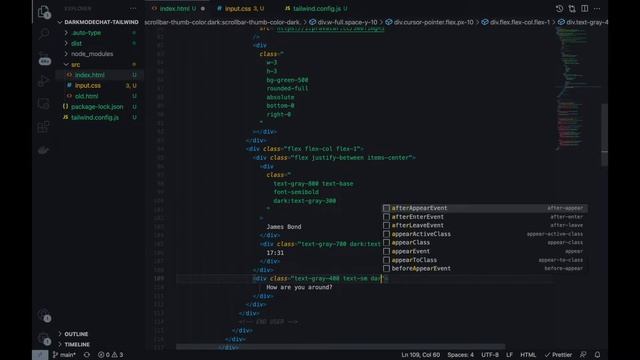640x360 pixels.
Task: Click the feedback icon in status bar
Action: click(x=583, y=355)
